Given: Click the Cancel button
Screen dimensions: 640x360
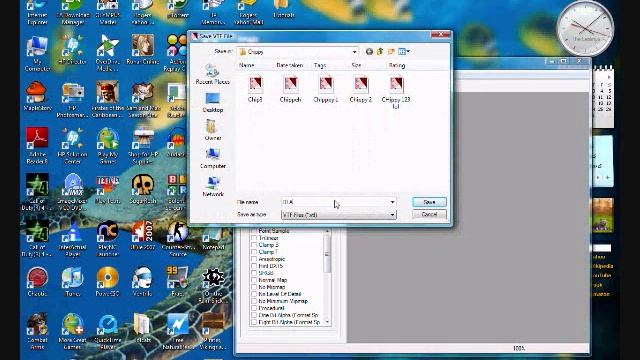Looking at the screenshot, I should tap(429, 214).
